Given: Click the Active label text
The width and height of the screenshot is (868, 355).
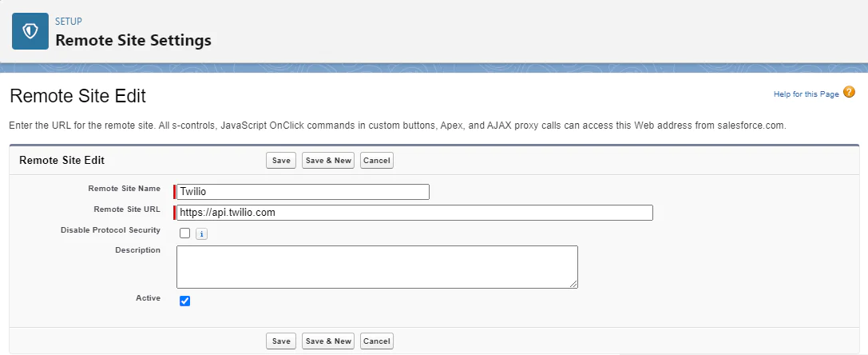Looking at the screenshot, I should point(148,298).
